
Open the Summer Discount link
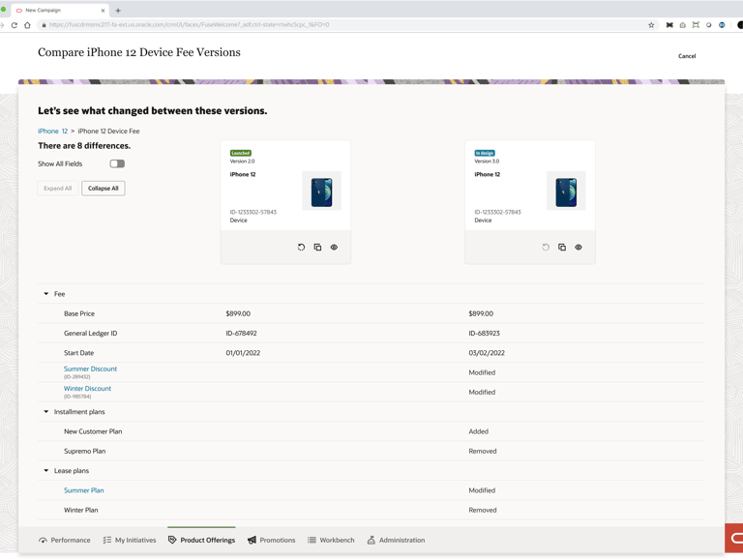90,368
